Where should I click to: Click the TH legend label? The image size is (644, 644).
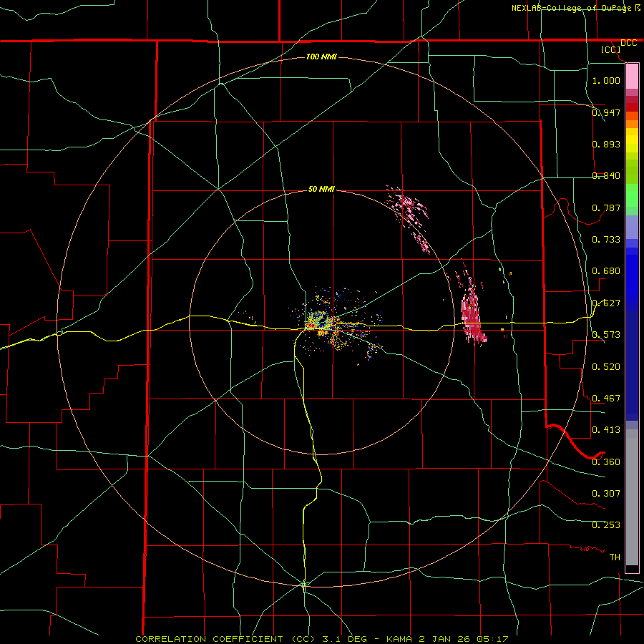pos(615,557)
